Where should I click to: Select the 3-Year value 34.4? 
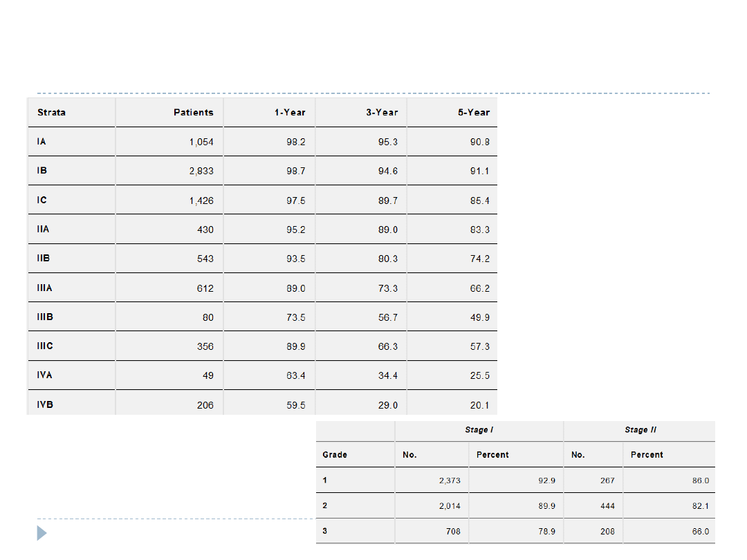(x=387, y=375)
